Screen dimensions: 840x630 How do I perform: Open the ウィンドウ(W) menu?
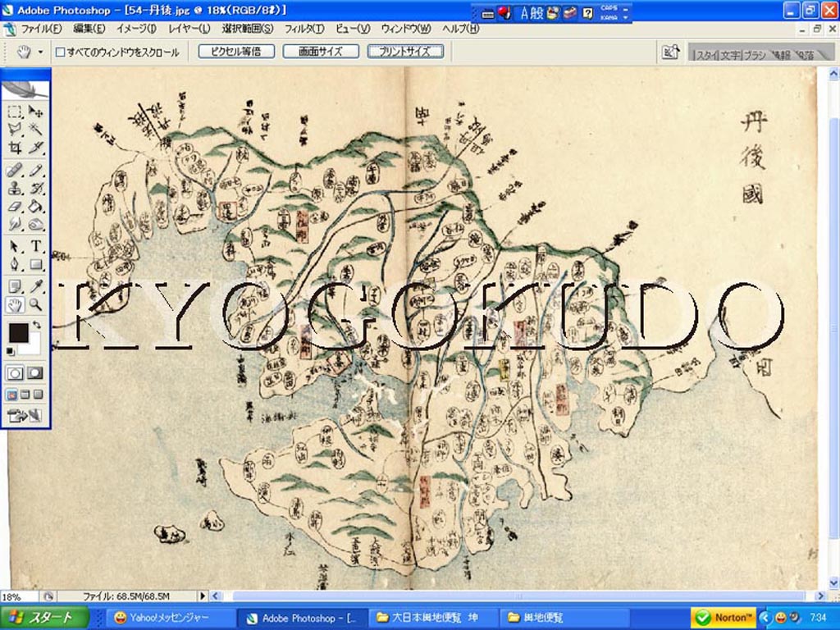(406, 29)
